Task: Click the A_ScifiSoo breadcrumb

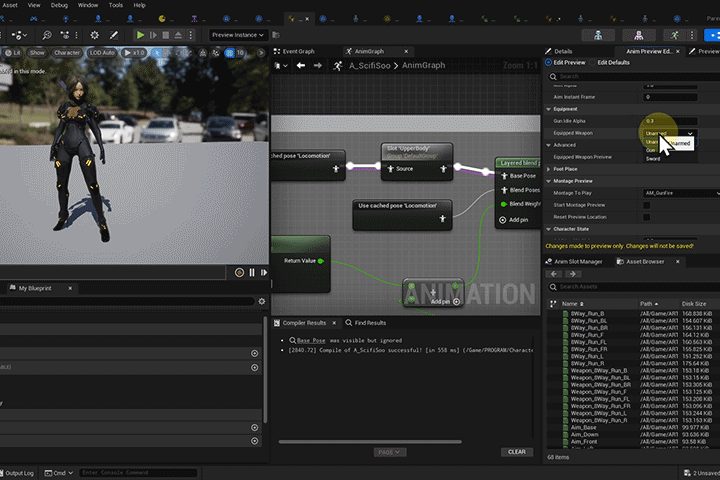Action: tap(370, 66)
